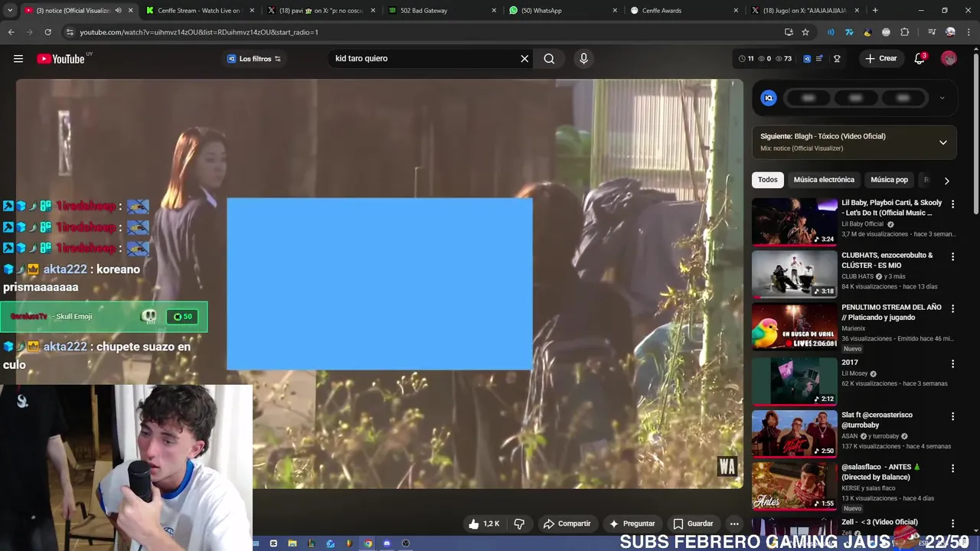The width and height of the screenshot is (980, 551).
Task: Expand the IQ panel chevron above Siguiente
Action: [x=942, y=98]
